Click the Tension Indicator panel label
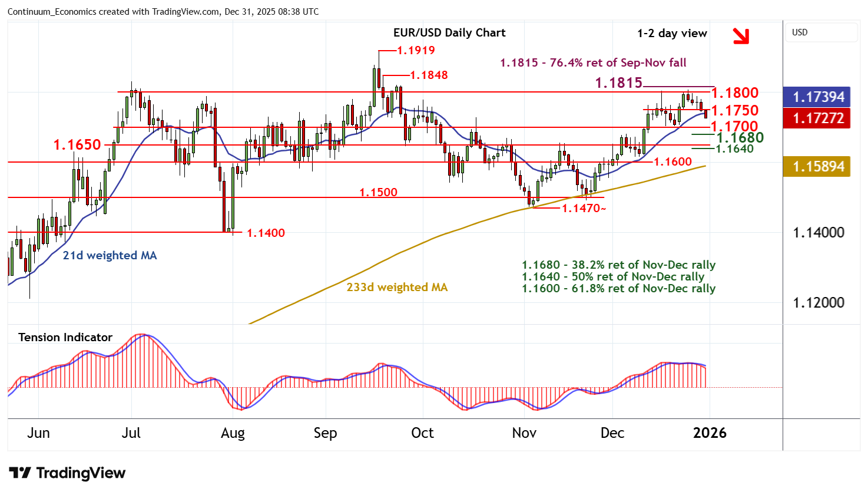Image resolution: width=868 pixels, height=495 pixels. point(65,338)
